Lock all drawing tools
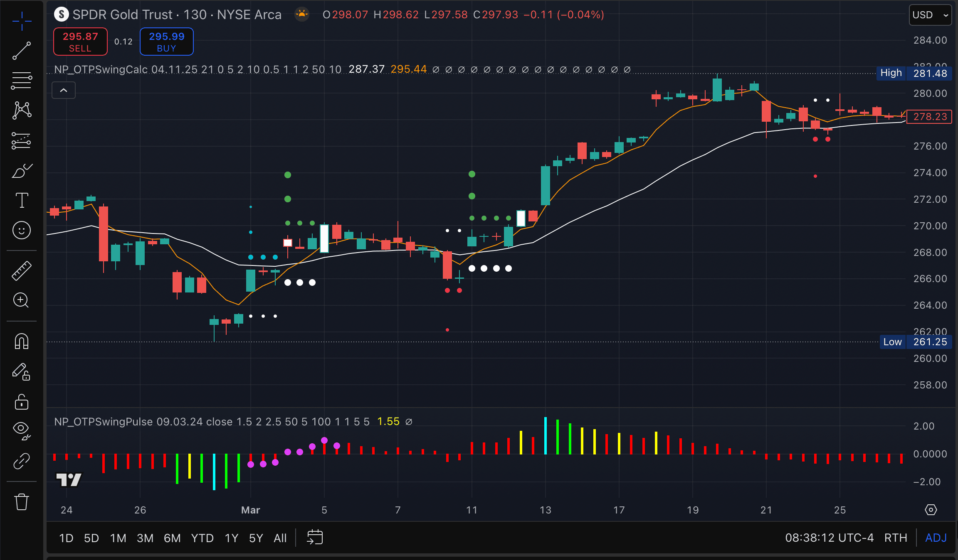The height and width of the screenshot is (560, 958). click(x=22, y=402)
